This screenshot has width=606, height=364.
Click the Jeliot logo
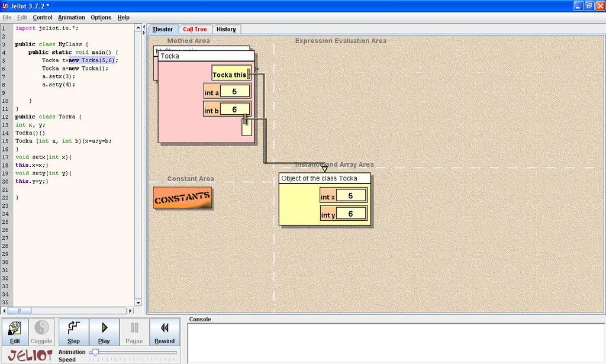(x=30, y=355)
